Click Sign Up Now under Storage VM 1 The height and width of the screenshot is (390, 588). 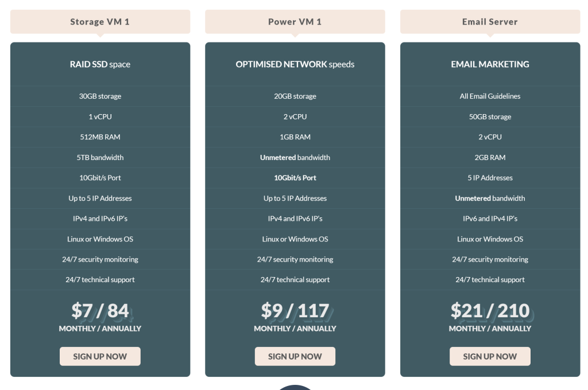[100, 356]
